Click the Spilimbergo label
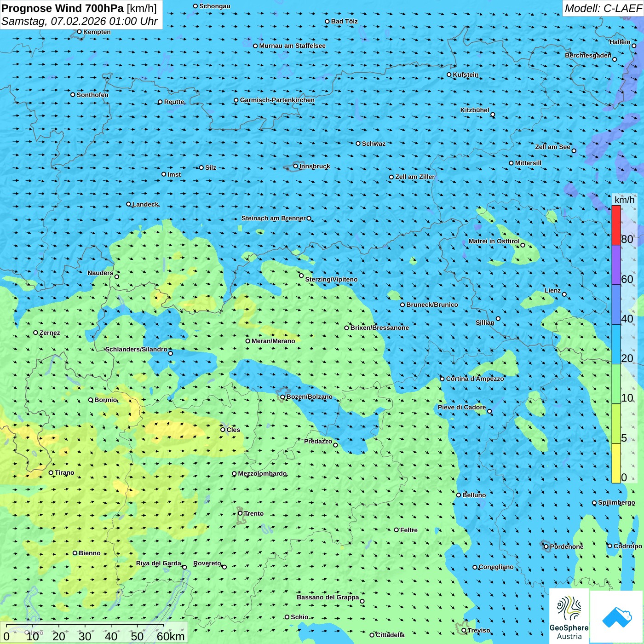This screenshot has height=644, width=644. [x=616, y=502]
